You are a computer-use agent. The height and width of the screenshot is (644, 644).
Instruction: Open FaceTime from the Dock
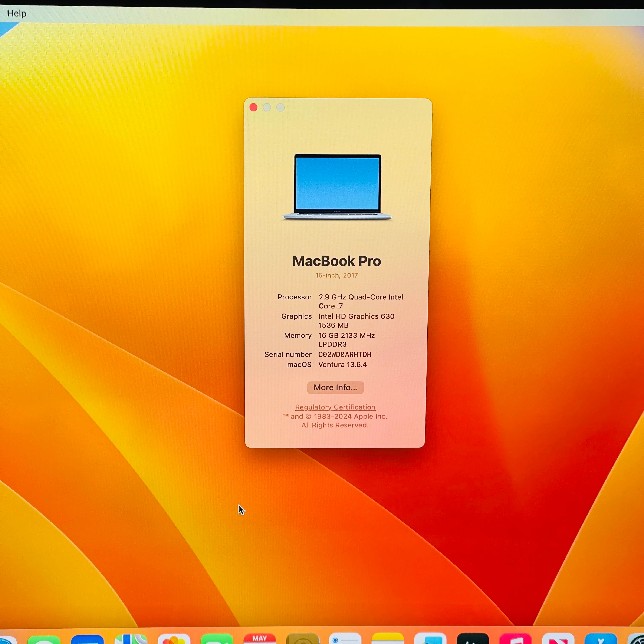point(217,639)
